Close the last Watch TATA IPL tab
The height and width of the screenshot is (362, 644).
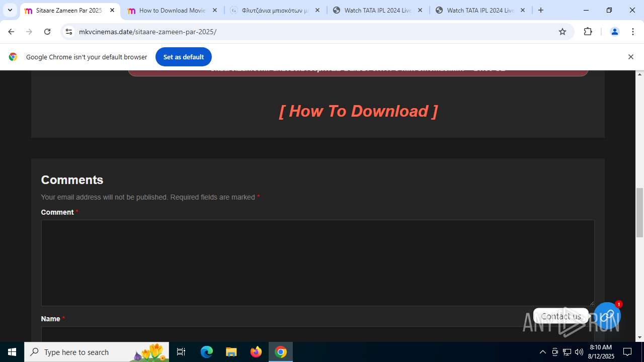pyautogui.click(x=523, y=10)
